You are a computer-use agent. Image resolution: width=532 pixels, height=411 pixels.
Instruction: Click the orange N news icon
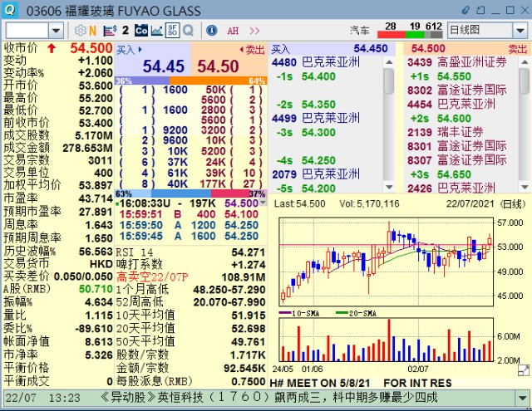coord(92,31)
